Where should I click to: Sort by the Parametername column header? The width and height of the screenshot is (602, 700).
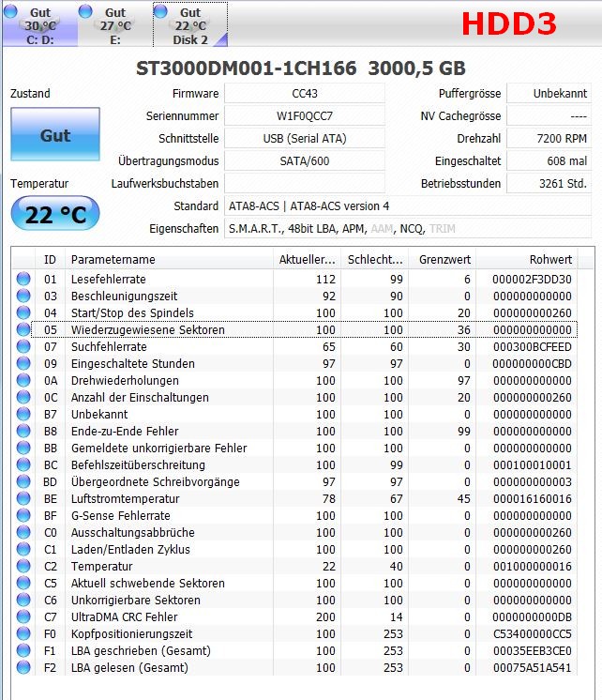tap(169, 259)
